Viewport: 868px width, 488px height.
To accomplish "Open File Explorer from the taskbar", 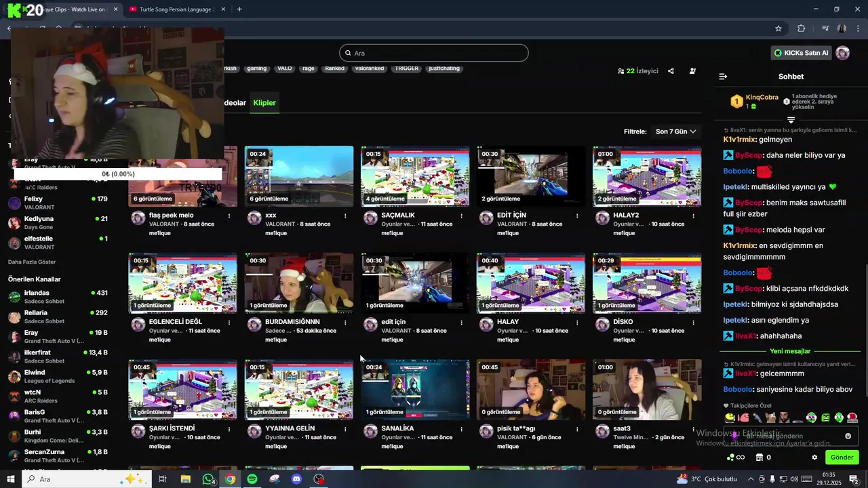I will pos(186,479).
